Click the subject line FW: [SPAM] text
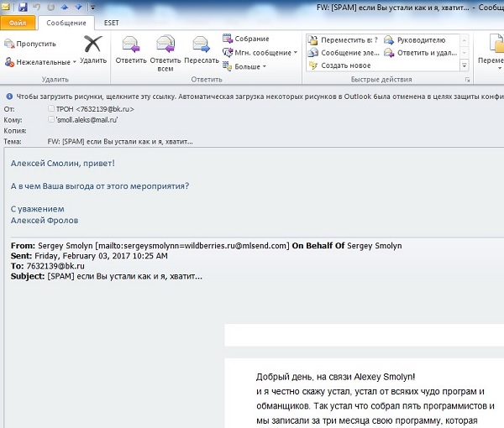 (120, 142)
